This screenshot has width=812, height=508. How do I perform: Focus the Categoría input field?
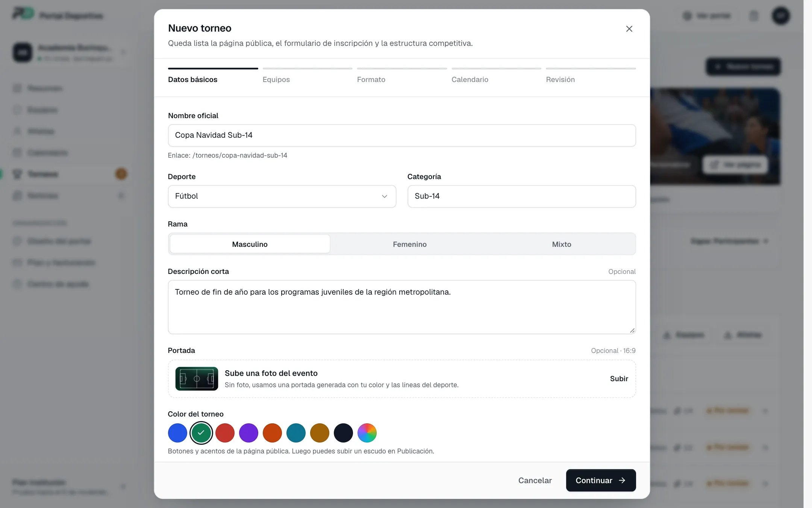click(522, 196)
